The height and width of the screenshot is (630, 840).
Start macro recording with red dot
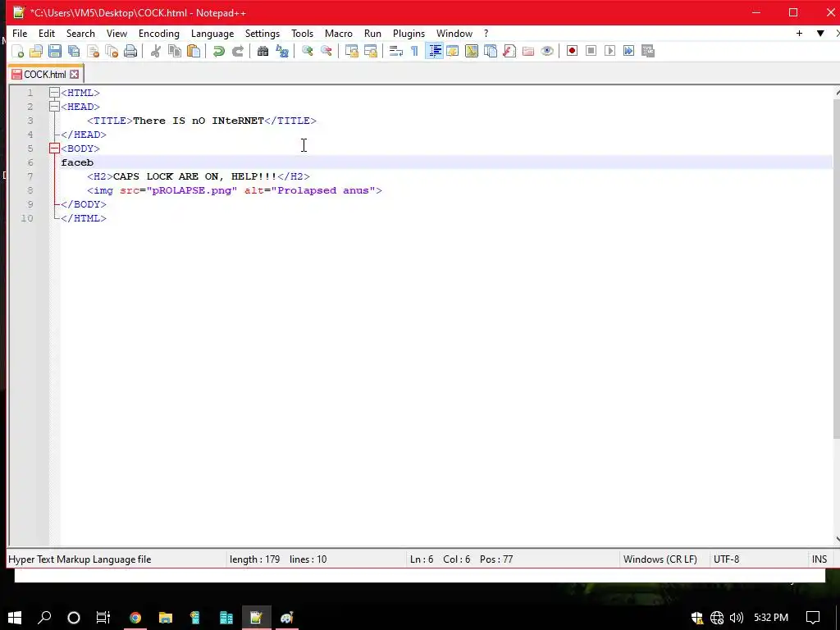tap(572, 51)
